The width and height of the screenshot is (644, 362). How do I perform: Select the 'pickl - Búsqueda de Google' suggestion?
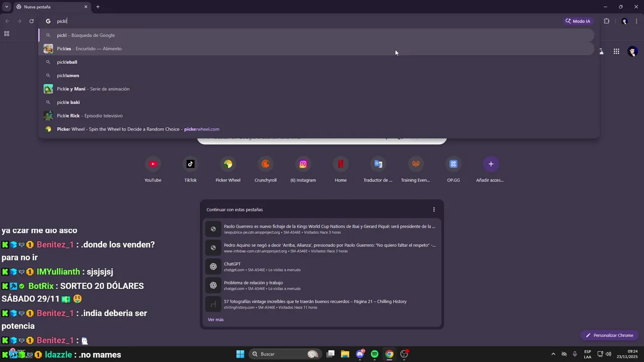pos(316,35)
